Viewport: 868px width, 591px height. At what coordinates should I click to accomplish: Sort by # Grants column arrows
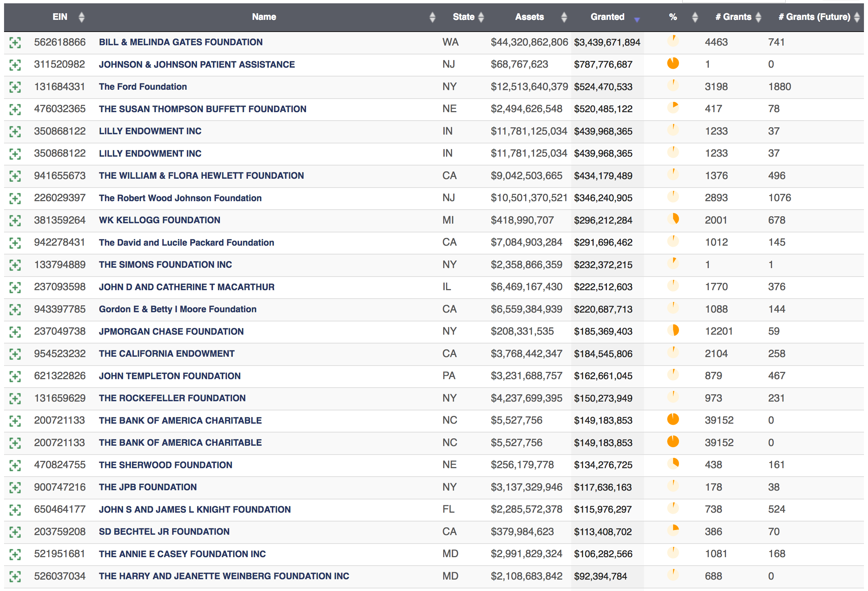tap(758, 17)
